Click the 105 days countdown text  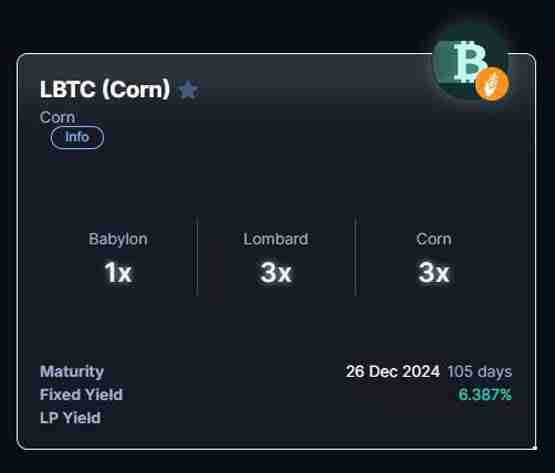click(480, 372)
